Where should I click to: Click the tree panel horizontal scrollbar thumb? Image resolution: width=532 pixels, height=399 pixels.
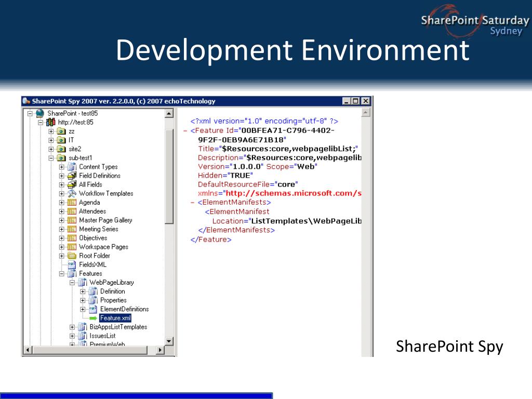point(90,350)
